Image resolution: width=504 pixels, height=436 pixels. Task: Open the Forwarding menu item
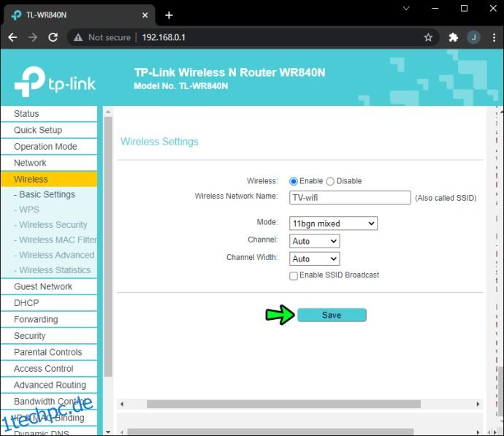tap(49, 319)
